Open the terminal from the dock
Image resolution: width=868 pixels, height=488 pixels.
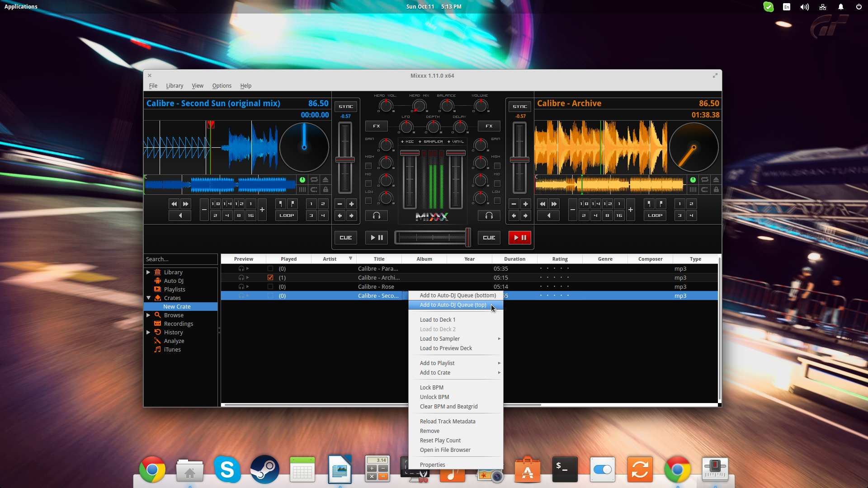tap(565, 469)
